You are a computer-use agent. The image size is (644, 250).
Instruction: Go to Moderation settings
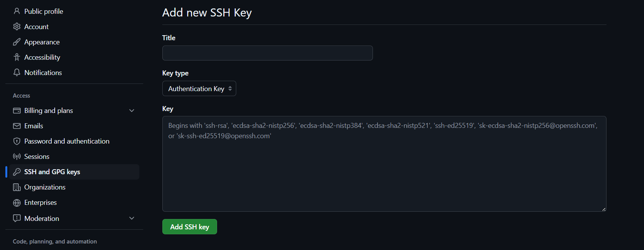(42, 219)
